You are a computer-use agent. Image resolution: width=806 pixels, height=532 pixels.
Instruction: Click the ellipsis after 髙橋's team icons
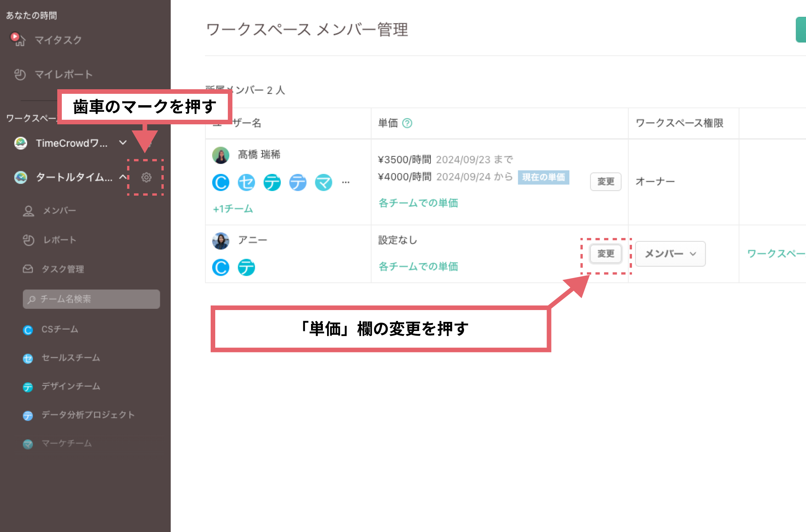pyautogui.click(x=346, y=183)
